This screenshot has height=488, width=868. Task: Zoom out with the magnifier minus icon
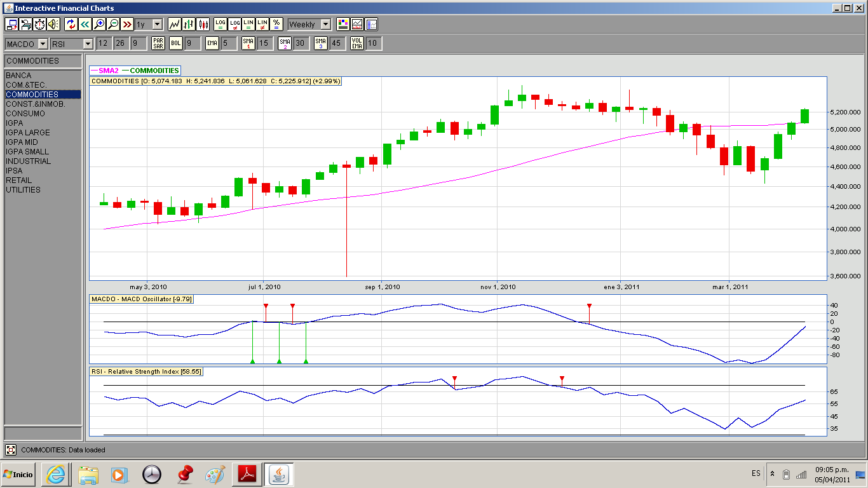coord(113,24)
